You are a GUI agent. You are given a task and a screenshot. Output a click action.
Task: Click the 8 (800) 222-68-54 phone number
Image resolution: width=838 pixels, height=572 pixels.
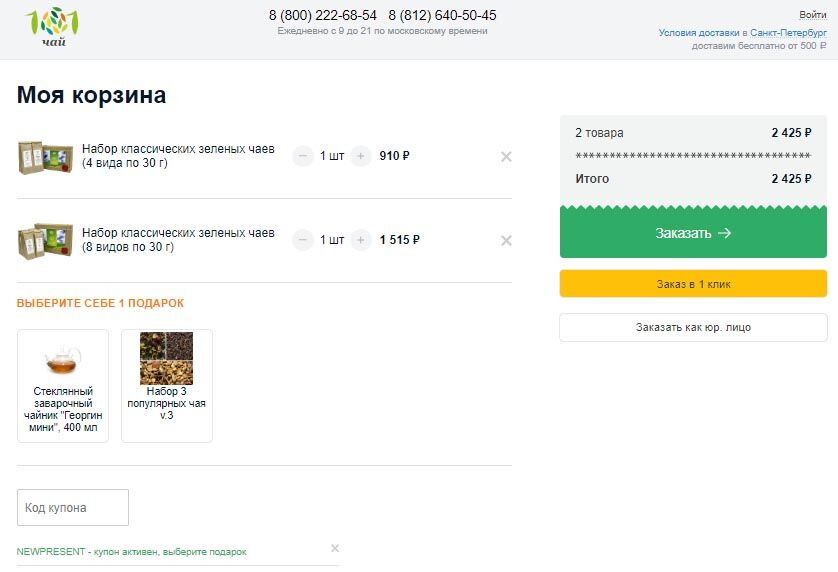(323, 15)
